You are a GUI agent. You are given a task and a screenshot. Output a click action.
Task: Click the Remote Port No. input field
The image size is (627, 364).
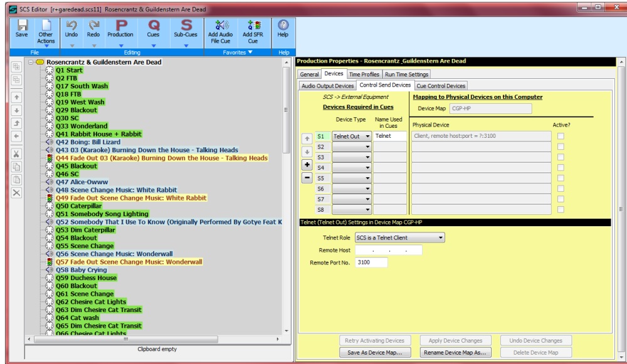click(371, 262)
